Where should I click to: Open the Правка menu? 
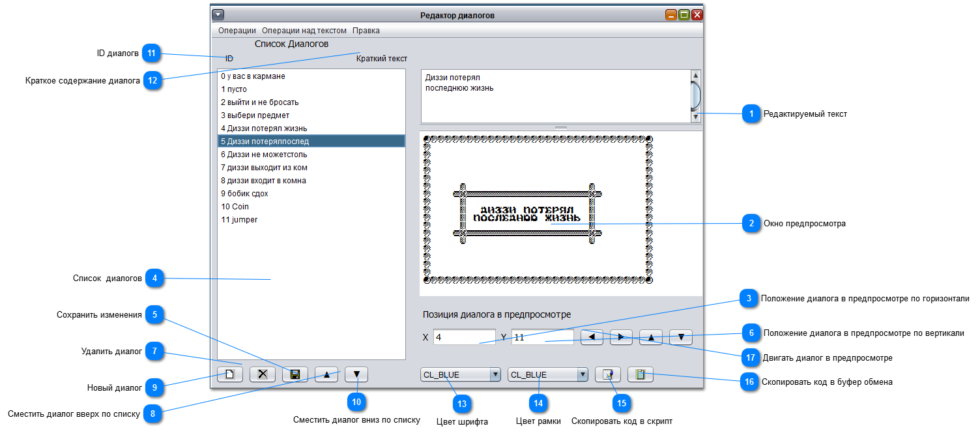pos(366,31)
